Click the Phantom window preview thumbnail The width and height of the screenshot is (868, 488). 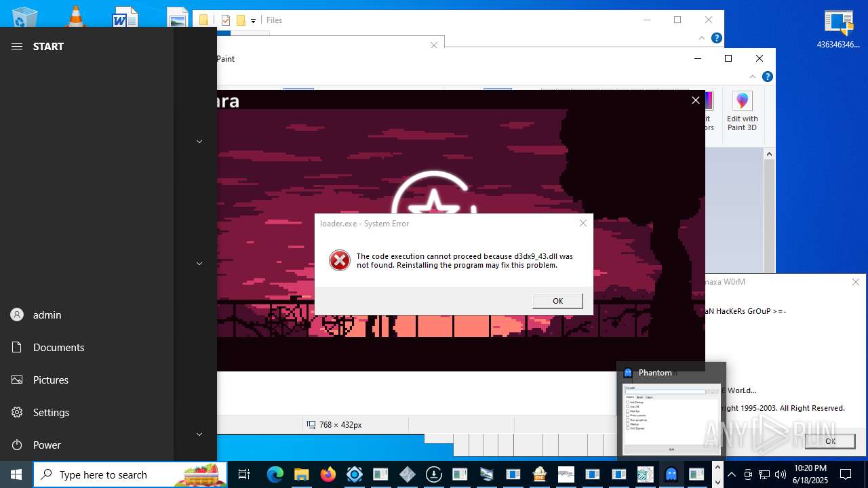click(x=671, y=419)
